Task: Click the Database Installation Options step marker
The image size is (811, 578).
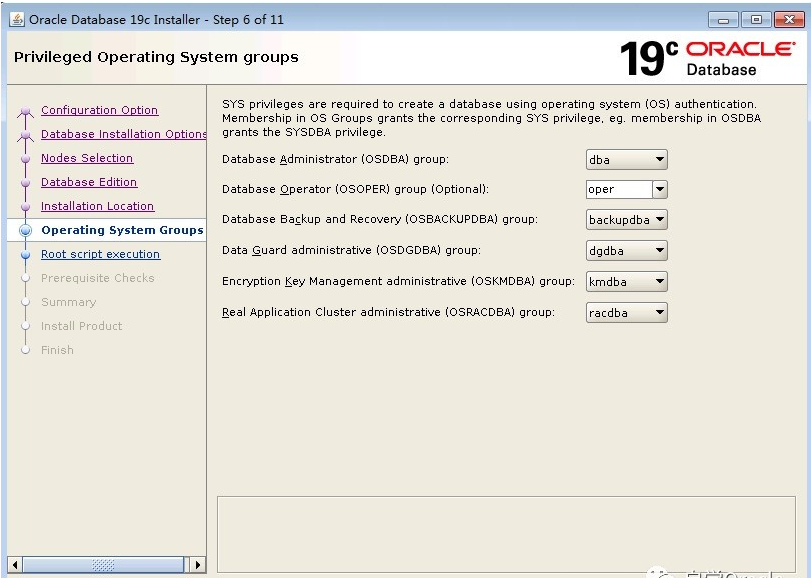Action: point(25,135)
